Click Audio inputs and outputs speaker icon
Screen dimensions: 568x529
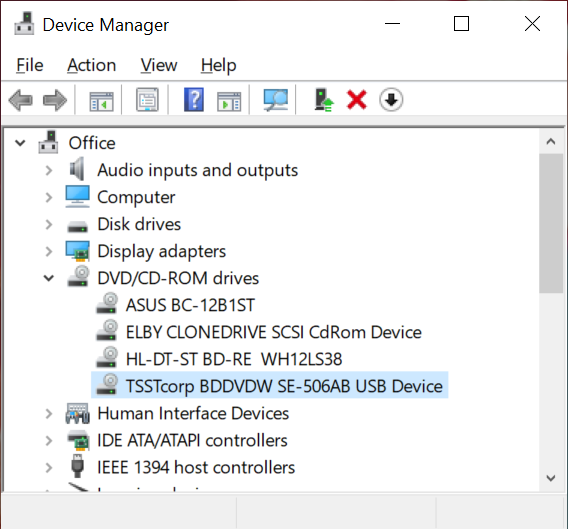(77, 169)
